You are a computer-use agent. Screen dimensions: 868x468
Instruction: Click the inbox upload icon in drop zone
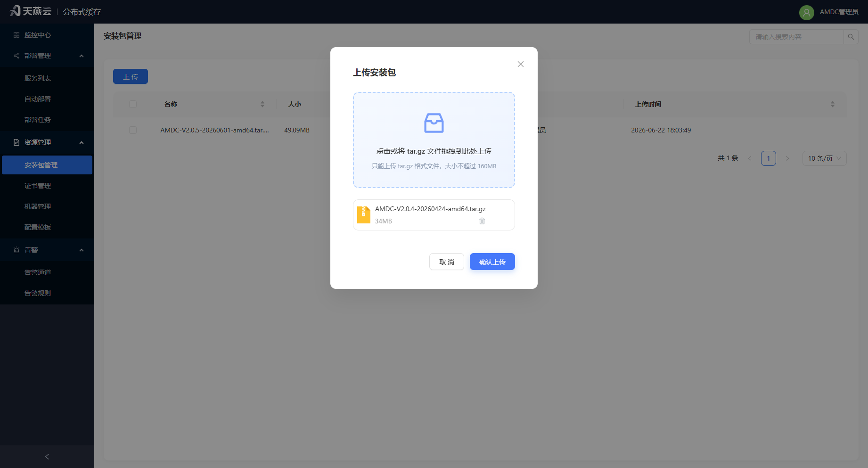434,123
